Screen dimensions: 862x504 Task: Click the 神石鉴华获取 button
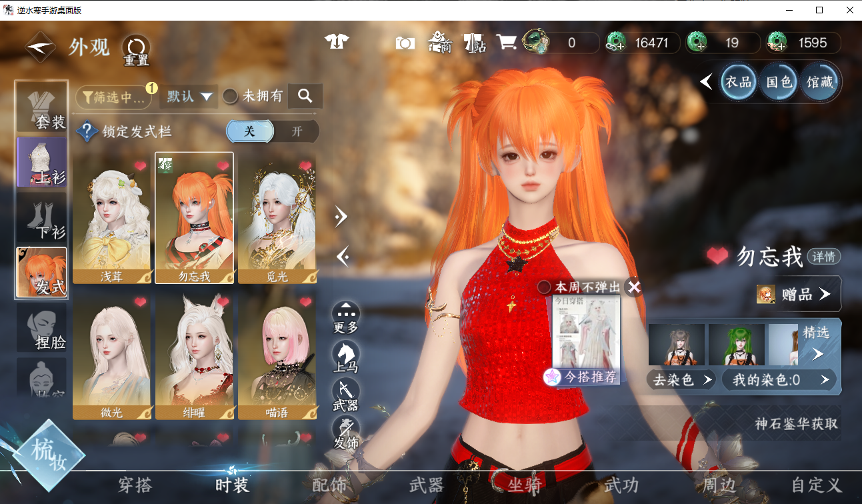pos(796,423)
